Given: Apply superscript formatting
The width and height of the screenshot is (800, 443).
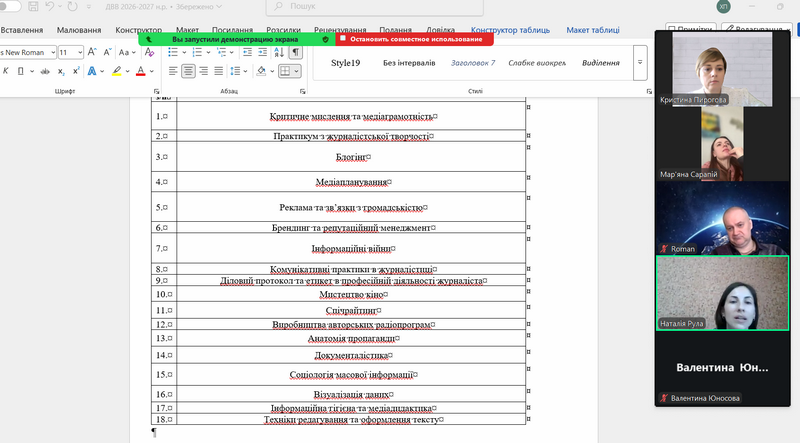Looking at the screenshot, I should (x=77, y=71).
